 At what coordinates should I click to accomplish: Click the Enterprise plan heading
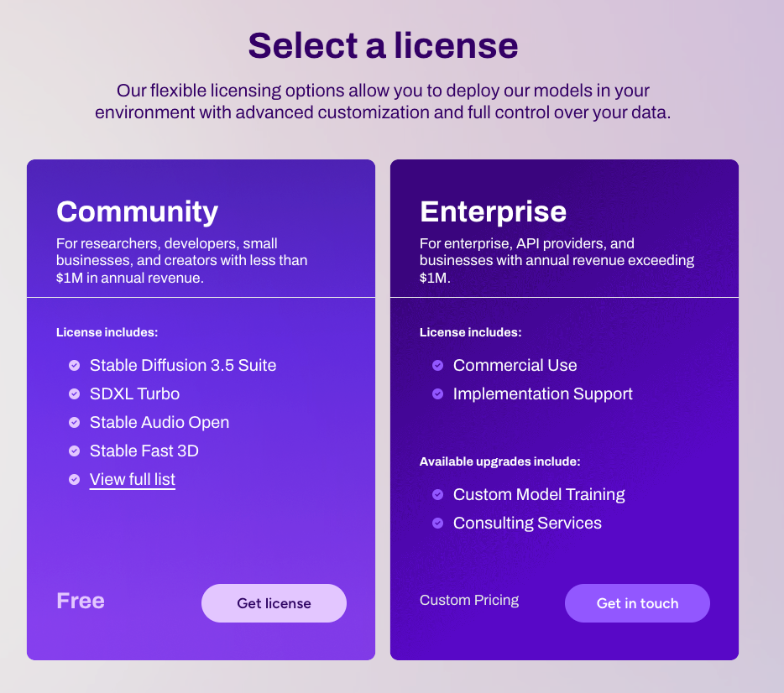(493, 211)
